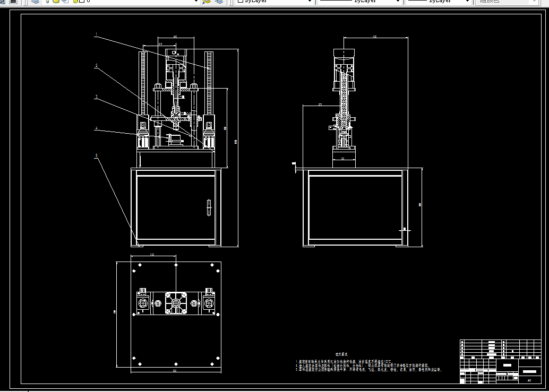Select leader label 2 in drawing

[x=96, y=65]
